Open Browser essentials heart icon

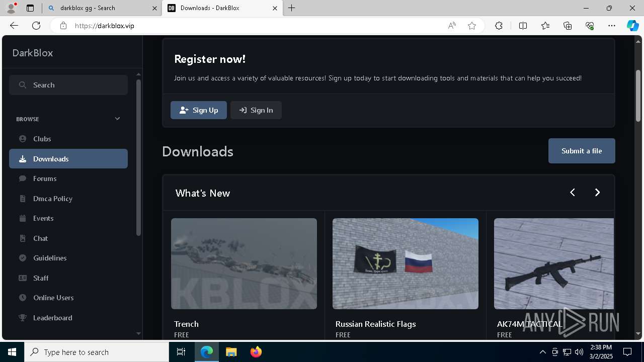(x=590, y=26)
